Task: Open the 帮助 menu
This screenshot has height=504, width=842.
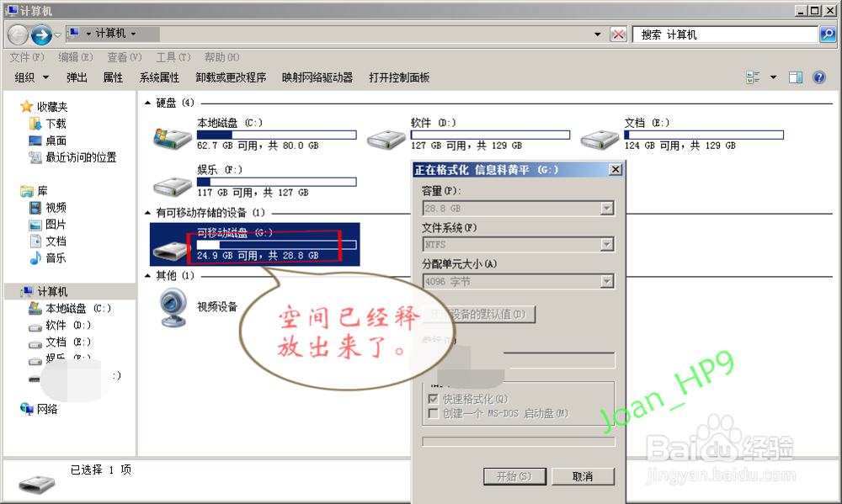Action: (221, 56)
